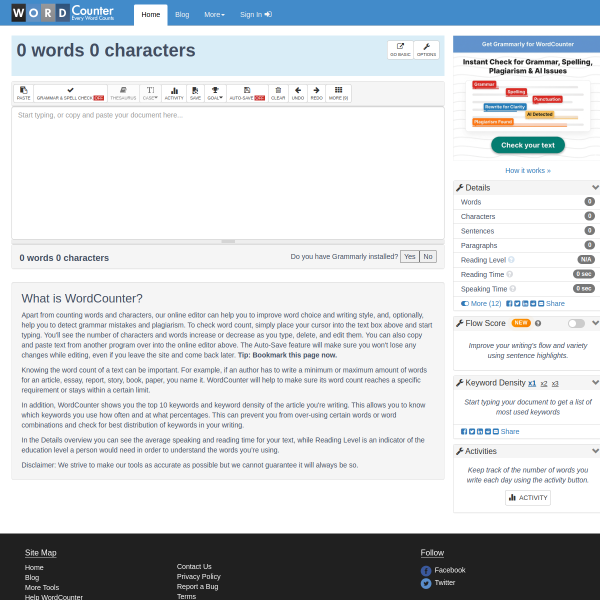Click the Share link in Details panel

[555, 303]
